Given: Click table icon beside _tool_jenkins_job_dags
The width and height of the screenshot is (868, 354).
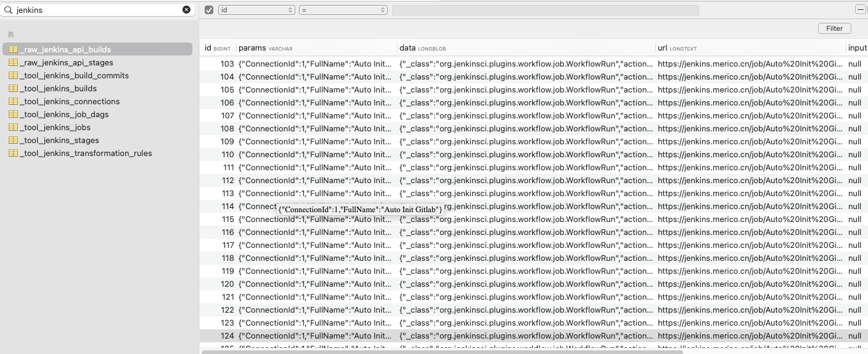Looking at the screenshot, I should point(13,114).
